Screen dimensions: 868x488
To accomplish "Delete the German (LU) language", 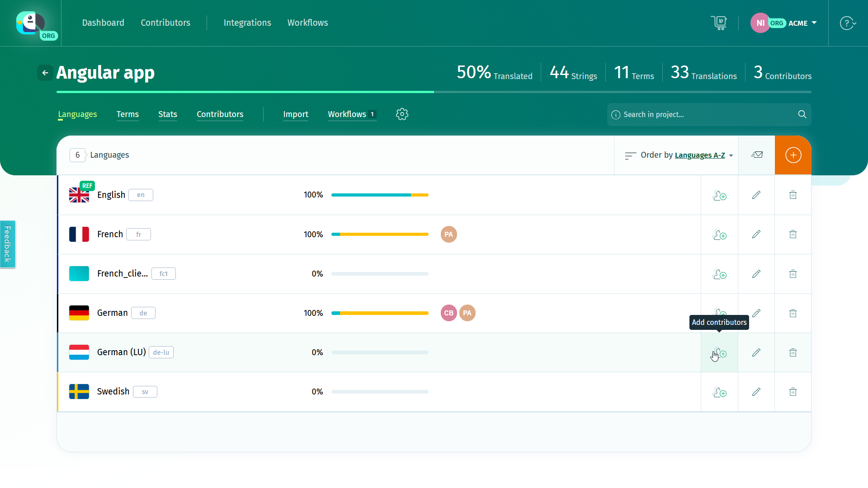I will pos(793,352).
